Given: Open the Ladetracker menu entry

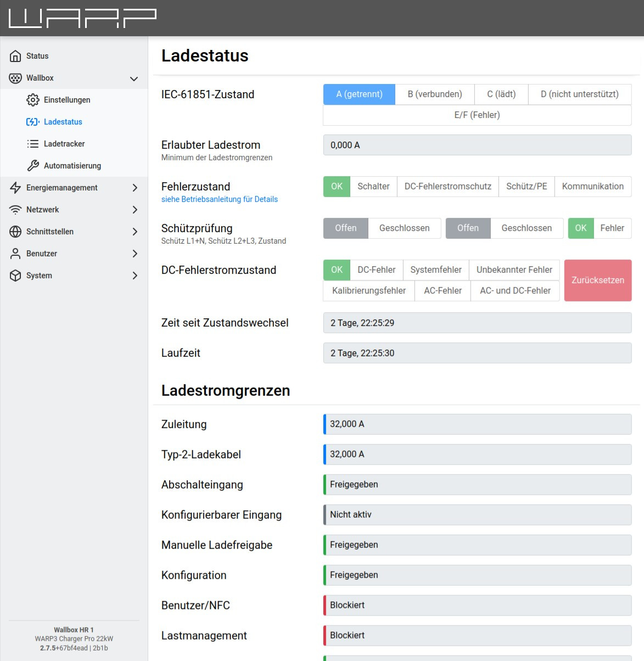Looking at the screenshot, I should click(x=64, y=144).
